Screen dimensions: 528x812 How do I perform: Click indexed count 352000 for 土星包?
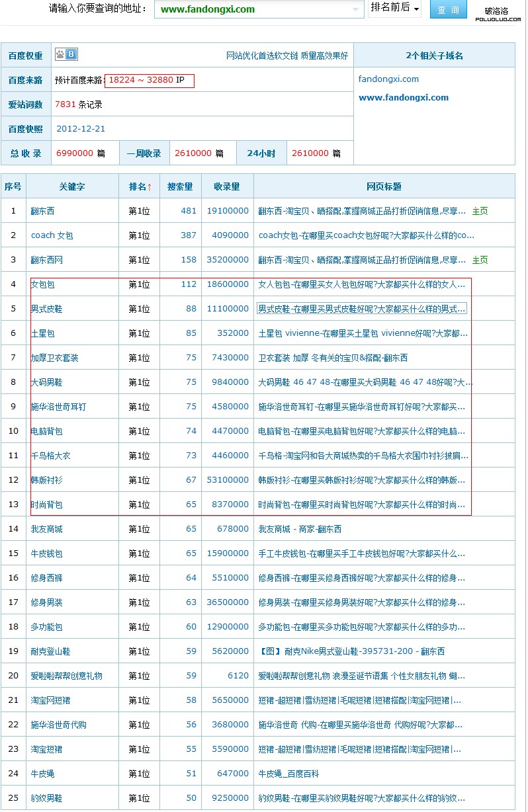click(x=233, y=333)
